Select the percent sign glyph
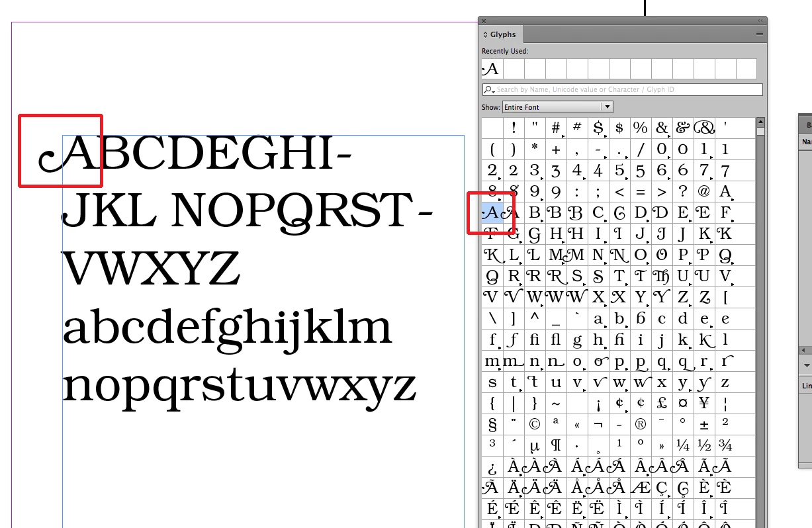The height and width of the screenshot is (528, 812). (640, 128)
